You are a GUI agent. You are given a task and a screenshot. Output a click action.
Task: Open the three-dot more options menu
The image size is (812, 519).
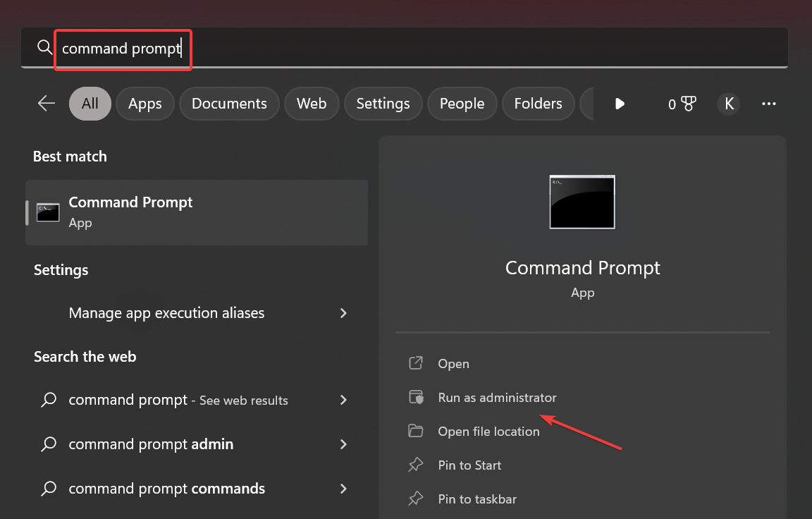tap(768, 104)
